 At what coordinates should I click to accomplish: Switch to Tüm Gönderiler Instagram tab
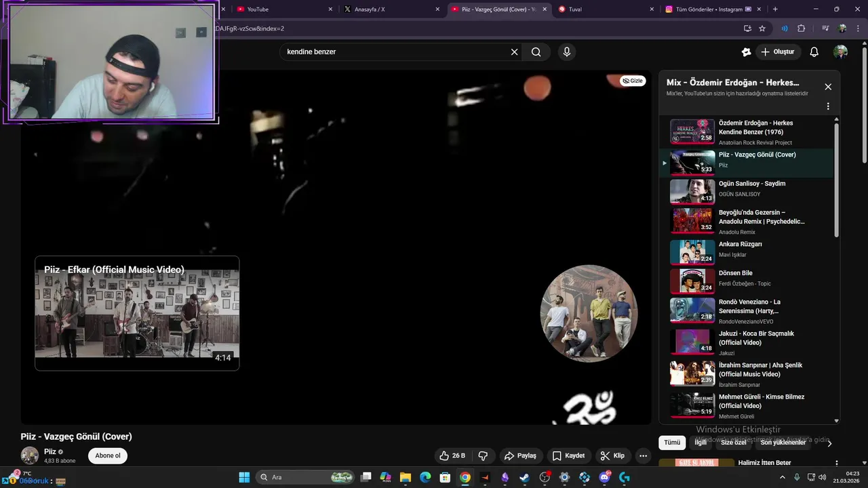pyautogui.click(x=713, y=9)
